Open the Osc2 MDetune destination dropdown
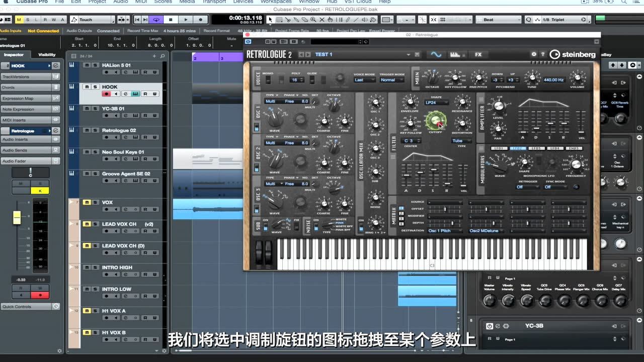644x362 pixels. point(487,231)
